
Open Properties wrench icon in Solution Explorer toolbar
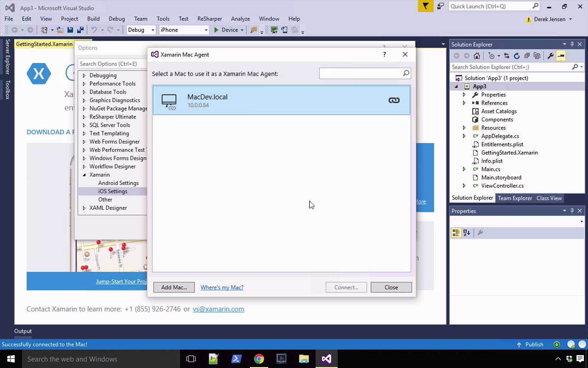[x=550, y=56]
